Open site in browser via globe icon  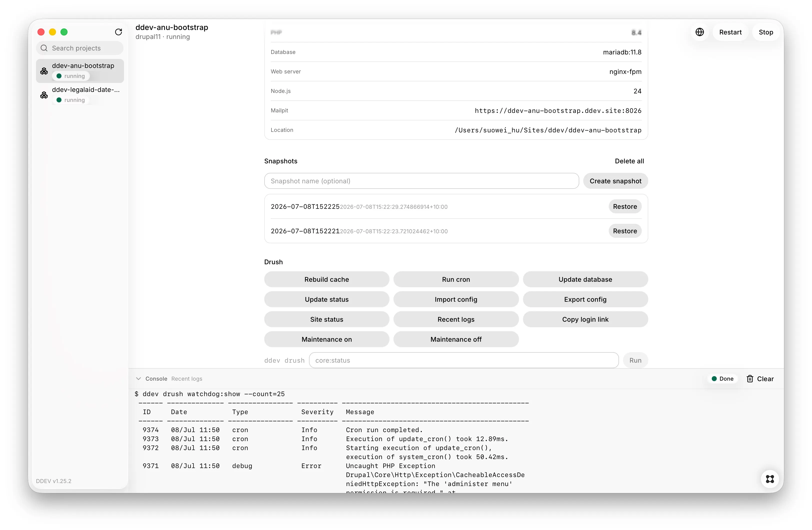[x=700, y=32]
